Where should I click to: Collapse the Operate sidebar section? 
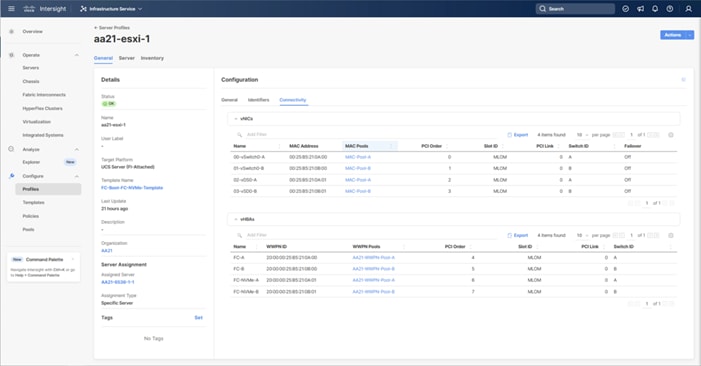(77, 55)
